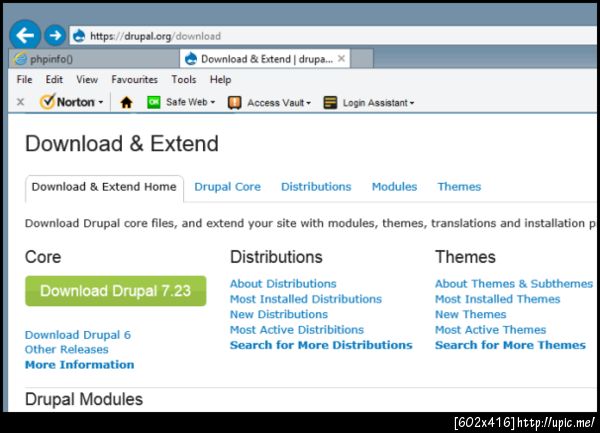Open the About Distributions link
Screen dimensions: 600x433
[283, 284]
